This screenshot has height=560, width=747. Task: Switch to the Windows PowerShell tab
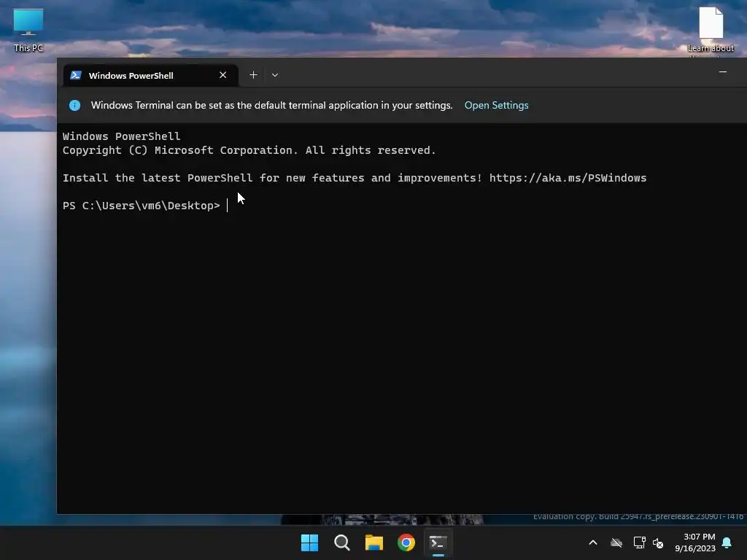tap(150, 75)
